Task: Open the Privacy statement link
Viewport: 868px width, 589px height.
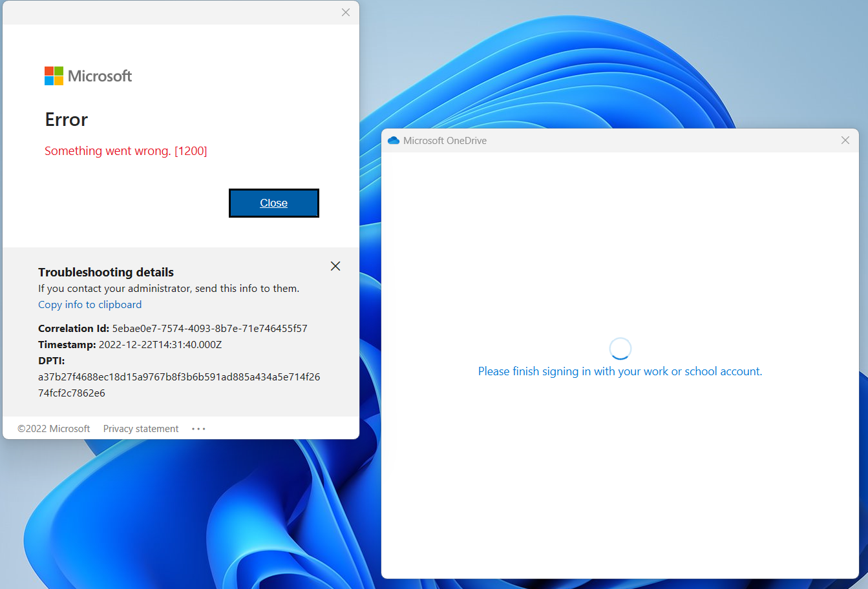Action: (141, 429)
